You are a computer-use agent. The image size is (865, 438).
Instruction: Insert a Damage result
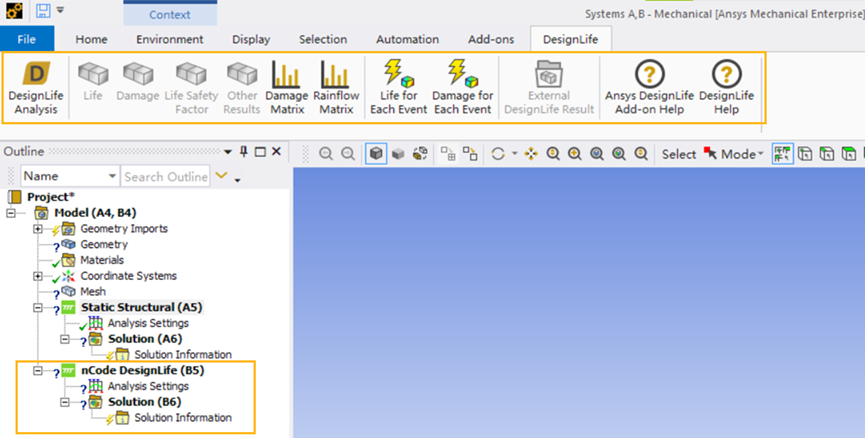click(138, 82)
